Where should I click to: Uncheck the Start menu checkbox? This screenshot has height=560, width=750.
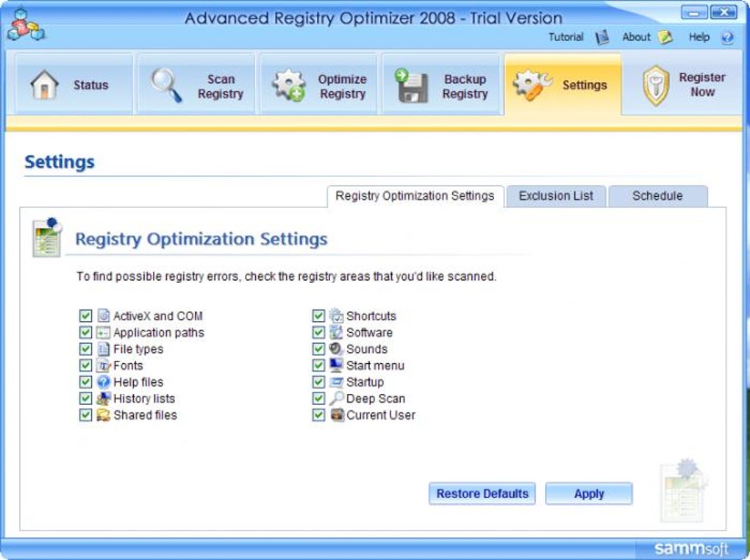(x=318, y=365)
